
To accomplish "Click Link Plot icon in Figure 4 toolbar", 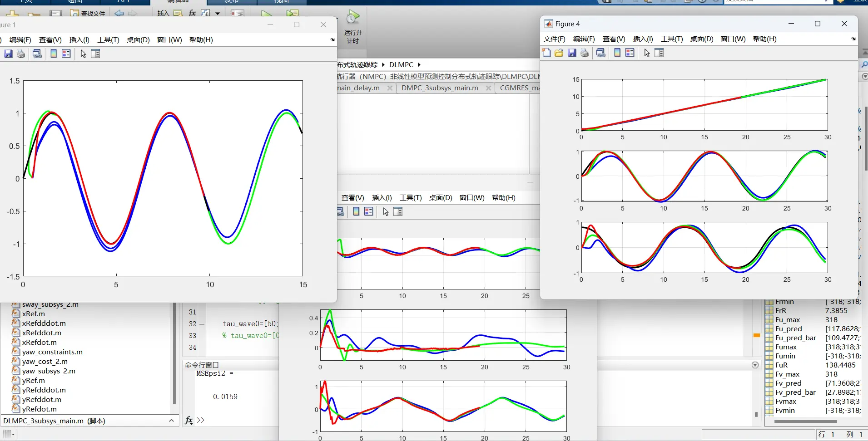I will (x=601, y=53).
